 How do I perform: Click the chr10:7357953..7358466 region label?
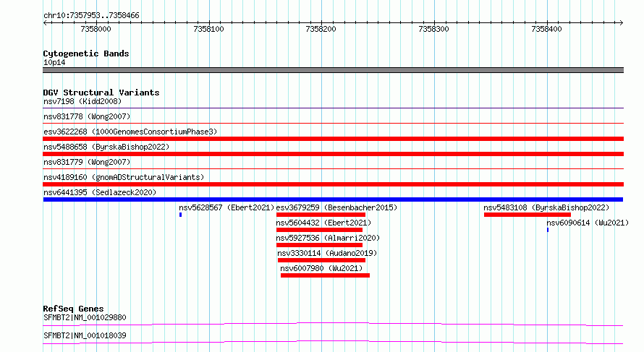91,15
